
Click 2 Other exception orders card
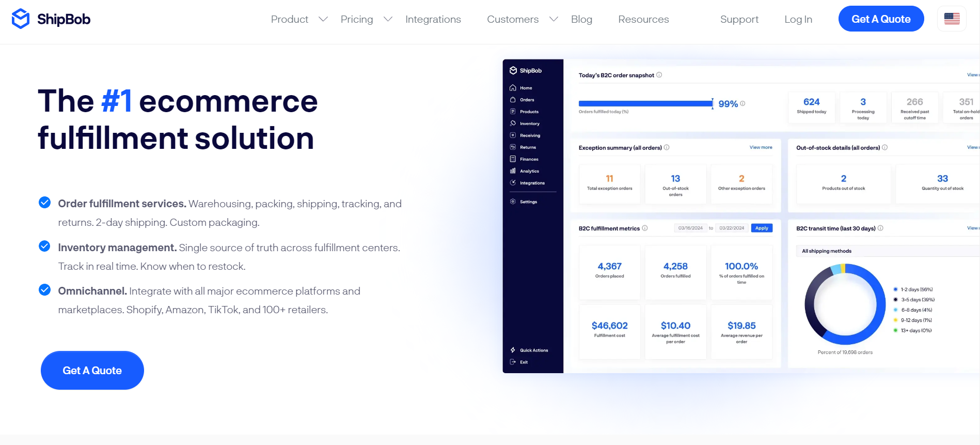(741, 184)
